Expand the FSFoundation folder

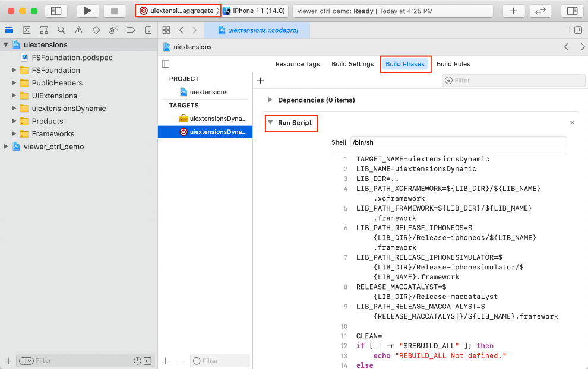[14, 70]
